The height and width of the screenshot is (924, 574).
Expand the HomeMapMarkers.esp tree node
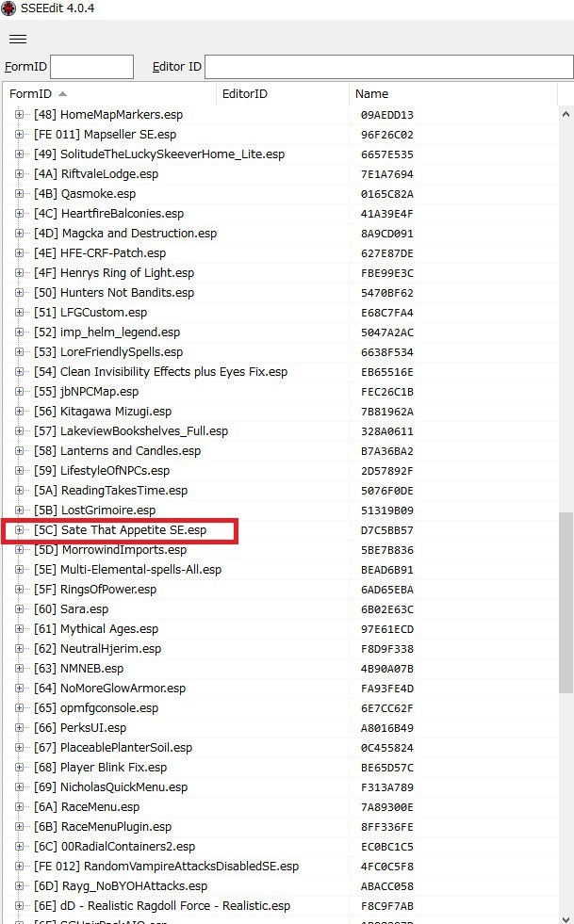(19, 115)
